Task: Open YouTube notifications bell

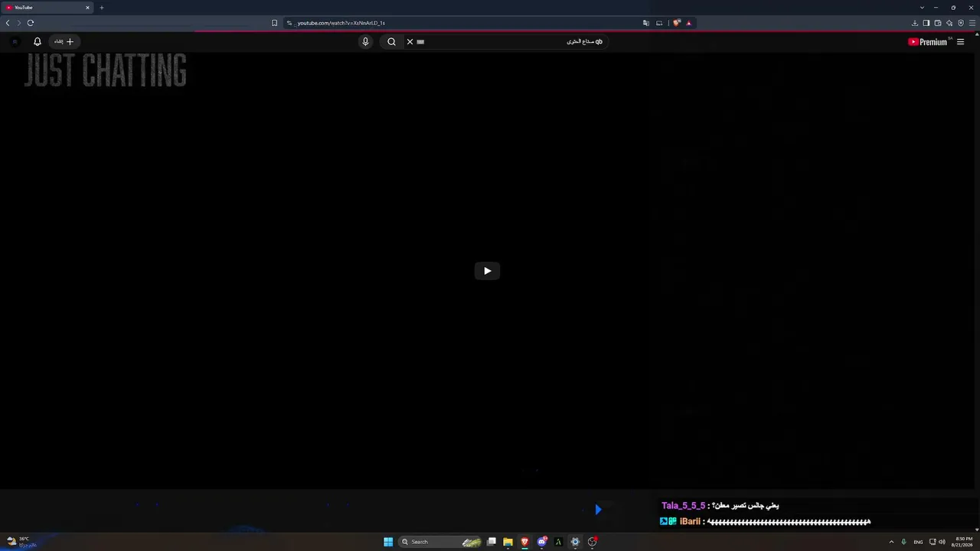Action: pos(37,41)
